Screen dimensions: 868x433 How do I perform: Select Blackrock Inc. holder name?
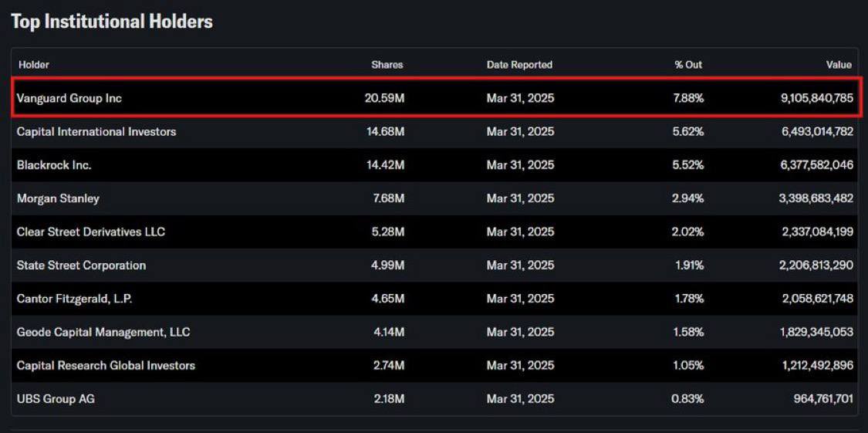coord(54,165)
